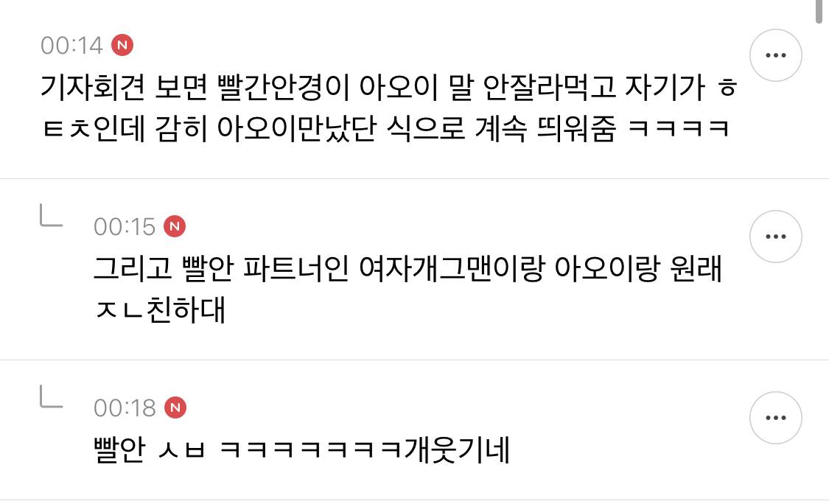Image resolution: width=829 pixels, height=504 pixels.
Task: Select the 00:18 timestamp
Action: (125, 408)
